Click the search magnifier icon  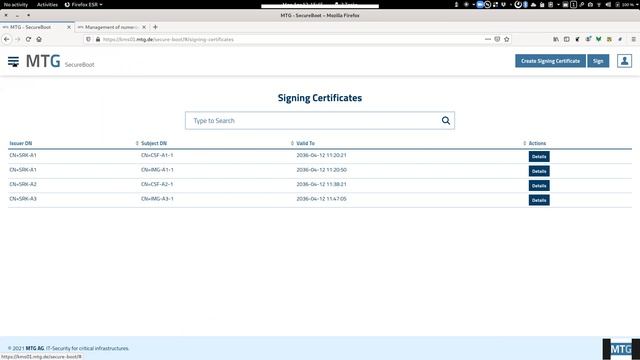click(x=446, y=120)
